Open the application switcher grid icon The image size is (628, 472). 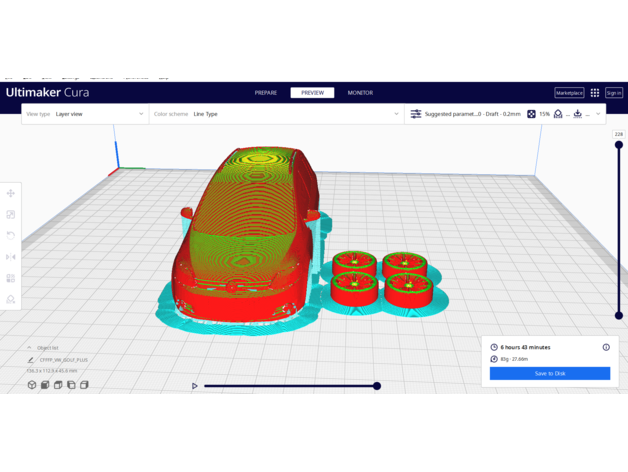(594, 93)
